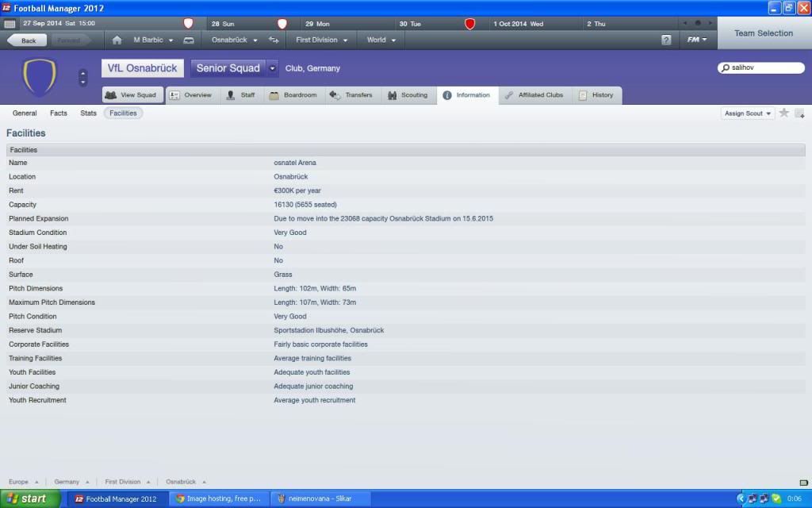The image size is (812, 508).
Task: Switch to the View Squad tab
Action: pyautogui.click(x=132, y=95)
